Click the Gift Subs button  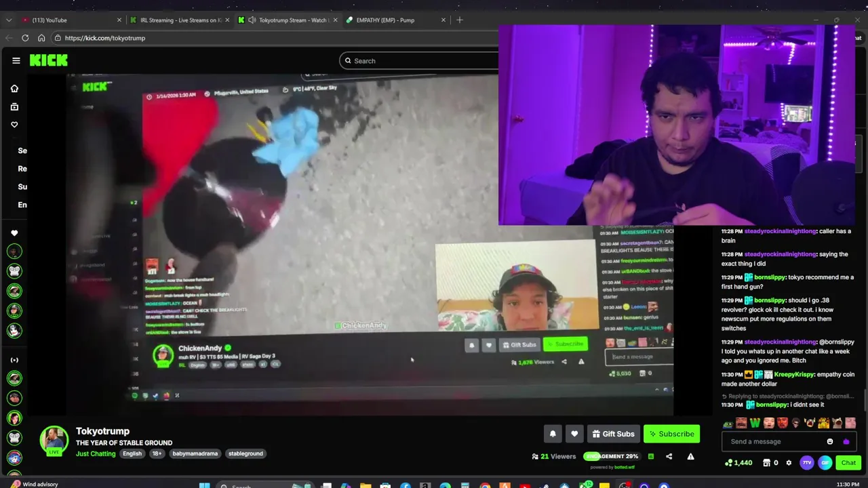click(613, 434)
